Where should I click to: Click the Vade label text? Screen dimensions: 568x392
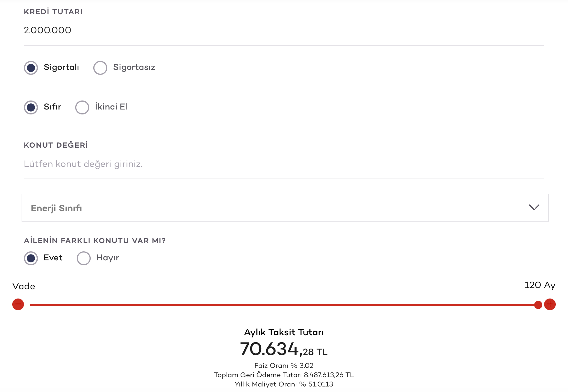24,286
